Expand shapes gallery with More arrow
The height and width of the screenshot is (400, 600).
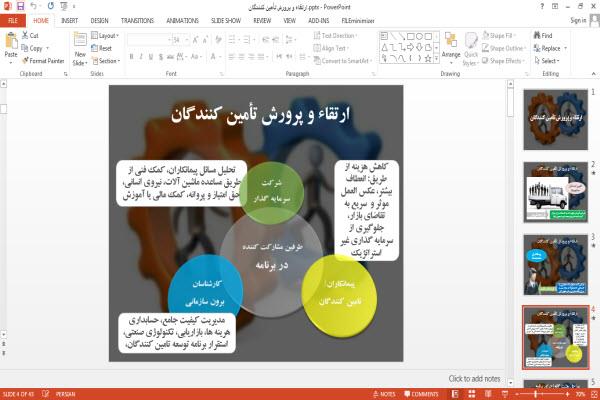436,59
